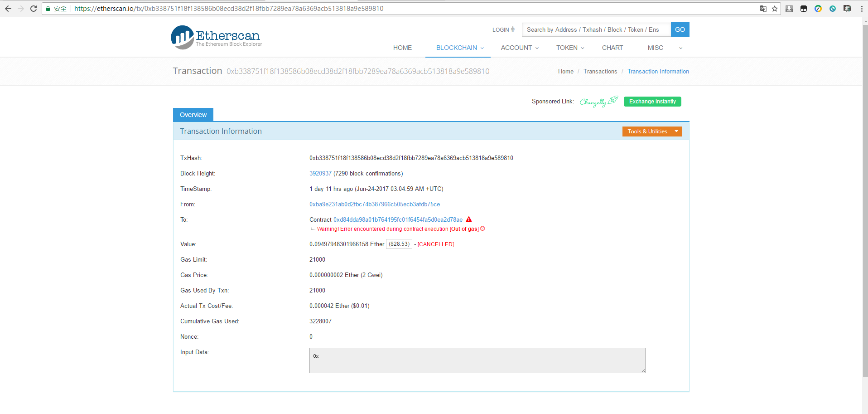Image resolution: width=868 pixels, height=414 pixels.
Task: Expand the ACCOUNT menu
Action: point(520,48)
